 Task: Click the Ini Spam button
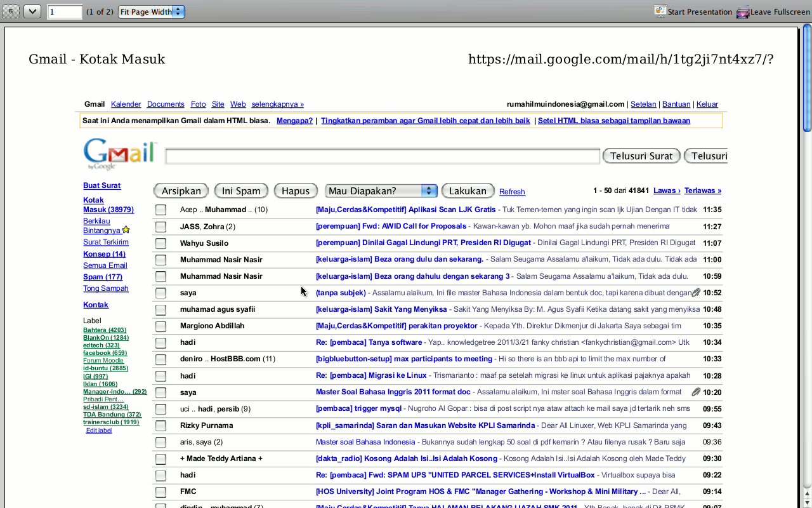coord(241,190)
